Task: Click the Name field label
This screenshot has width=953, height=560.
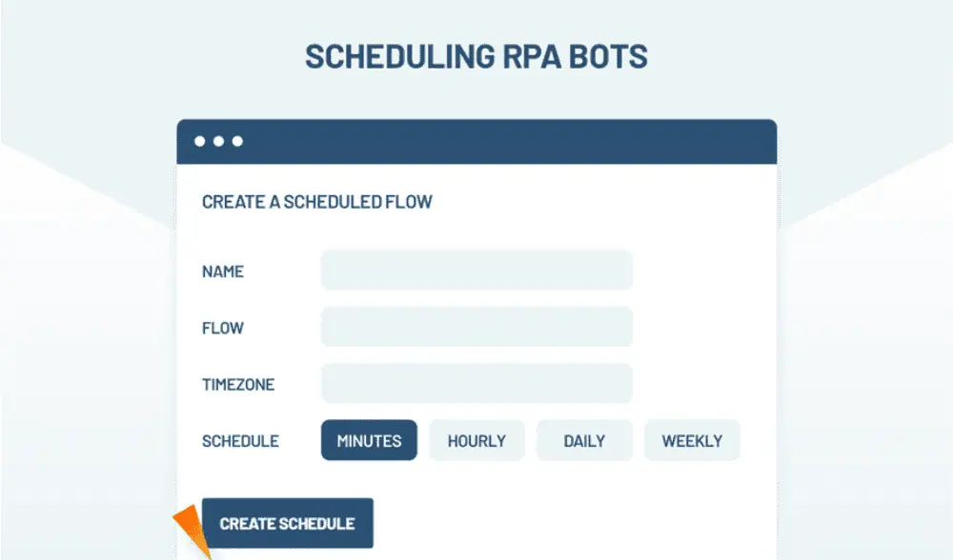Action: coord(223,271)
